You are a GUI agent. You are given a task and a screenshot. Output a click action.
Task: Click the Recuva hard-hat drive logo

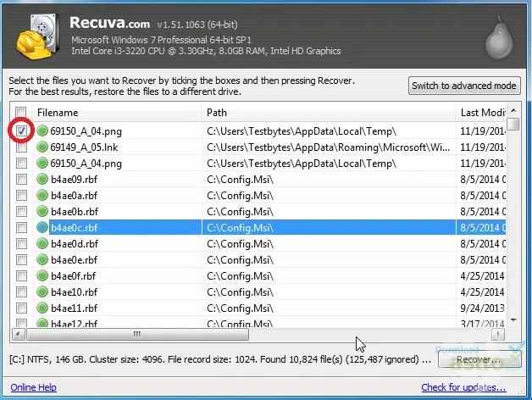37,36
